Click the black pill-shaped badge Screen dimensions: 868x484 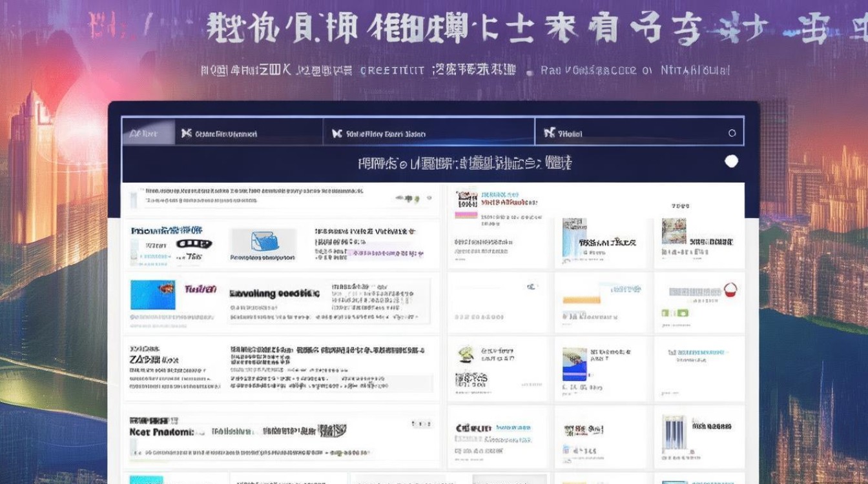(x=193, y=244)
